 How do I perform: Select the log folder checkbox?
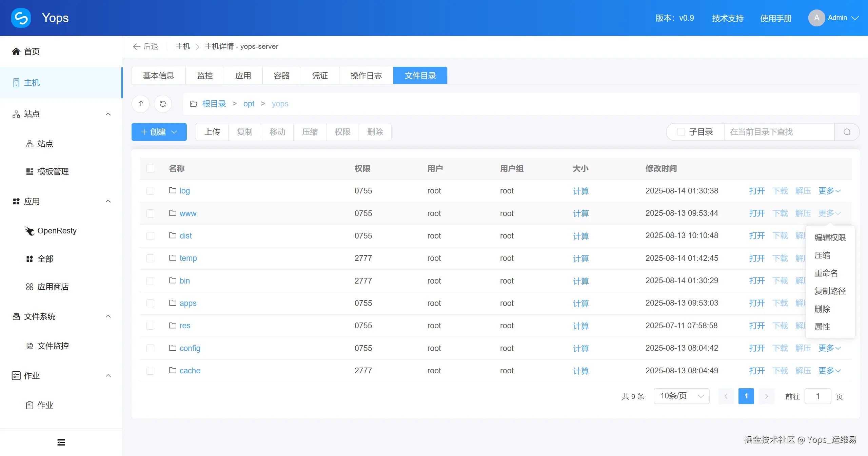150,191
